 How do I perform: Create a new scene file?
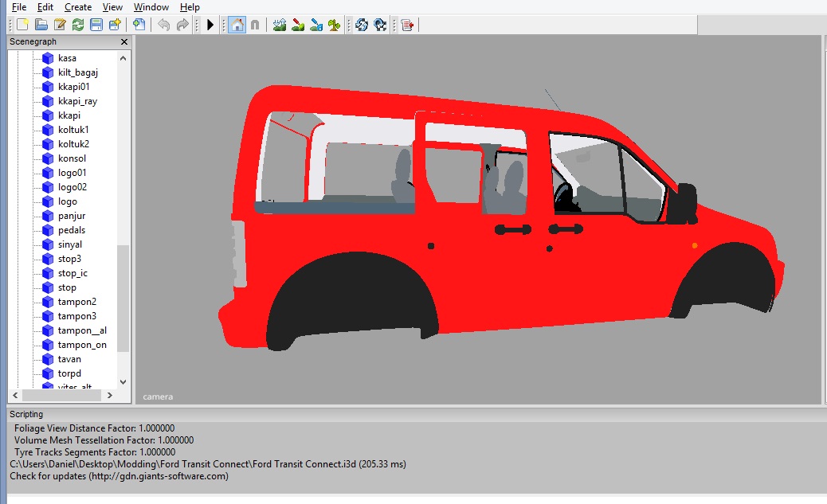pos(22,25)
